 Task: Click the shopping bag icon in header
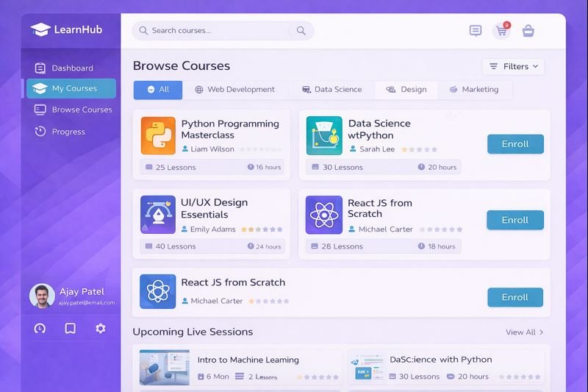point(528,31)
